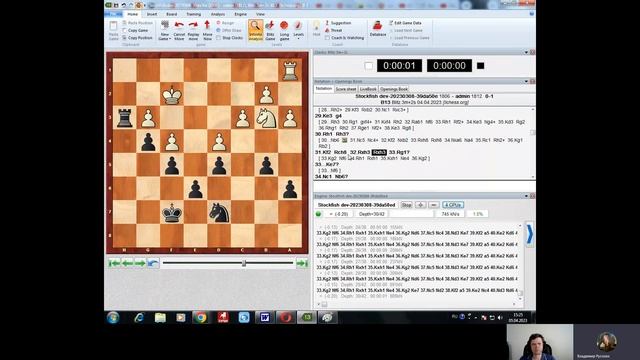640x360 pixels.
Task: Click Paste Game clipboard icon
Action: coord(113,30)
